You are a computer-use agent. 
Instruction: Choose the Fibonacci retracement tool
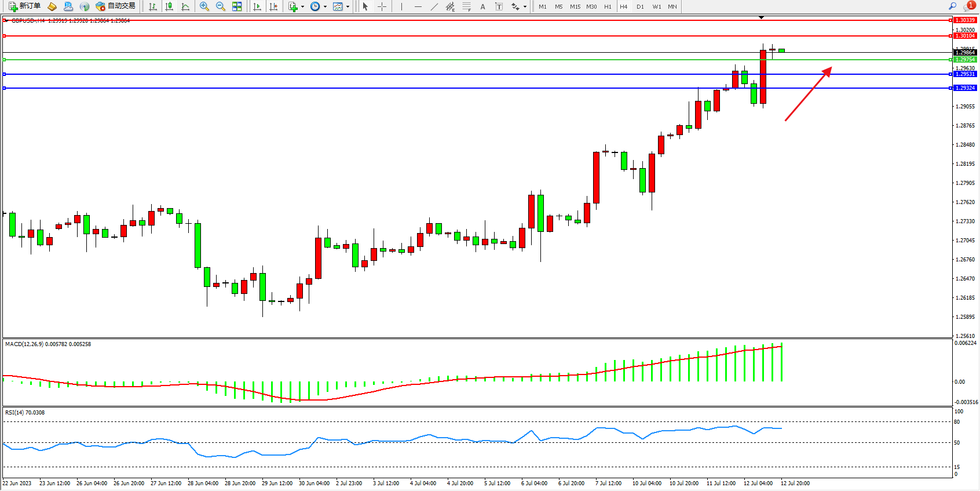467,6
